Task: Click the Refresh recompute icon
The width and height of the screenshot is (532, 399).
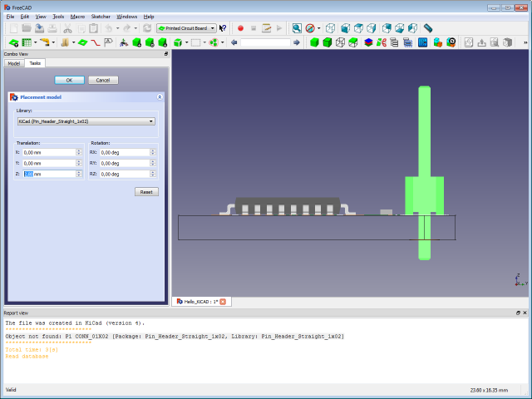Action: click(x=147, y=28)
